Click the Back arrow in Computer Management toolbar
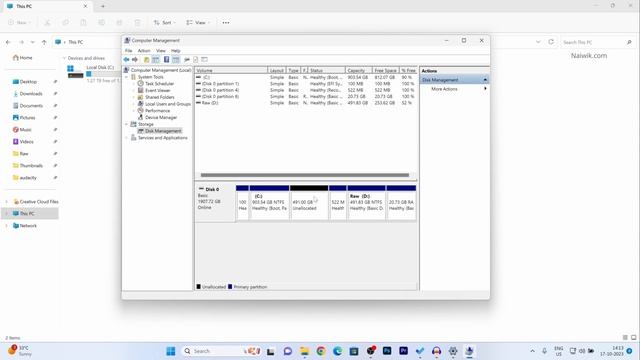This screenshot has width=640, height=360. click(127, 60)
